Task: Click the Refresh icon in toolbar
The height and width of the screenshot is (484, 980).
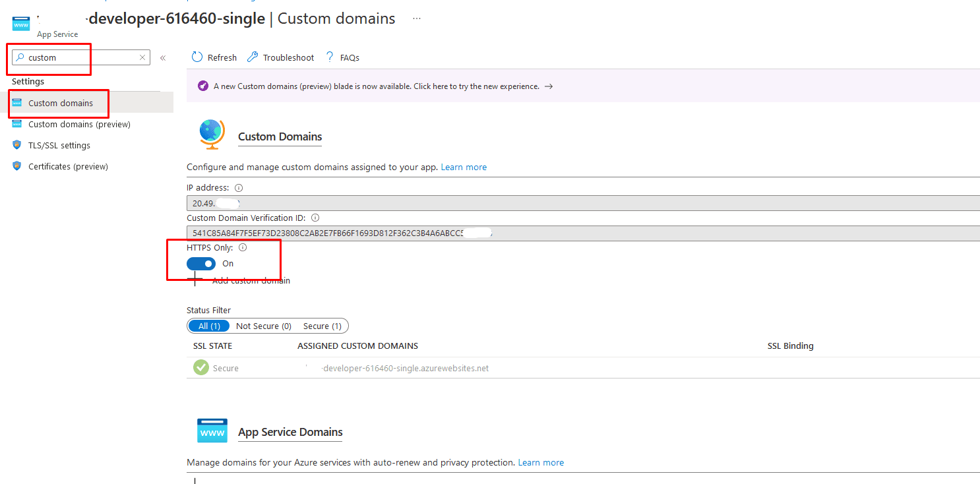Action: click(197, 57)
